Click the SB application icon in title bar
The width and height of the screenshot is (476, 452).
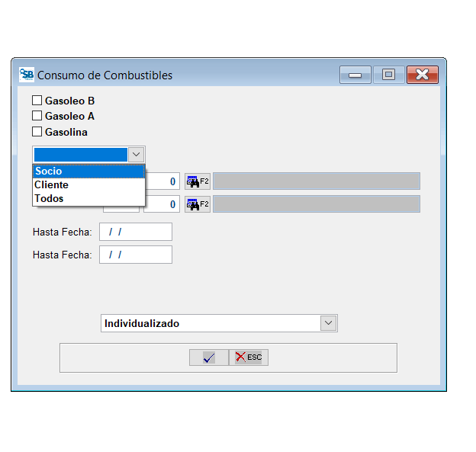pyautogui.click(x=27, y=75)
